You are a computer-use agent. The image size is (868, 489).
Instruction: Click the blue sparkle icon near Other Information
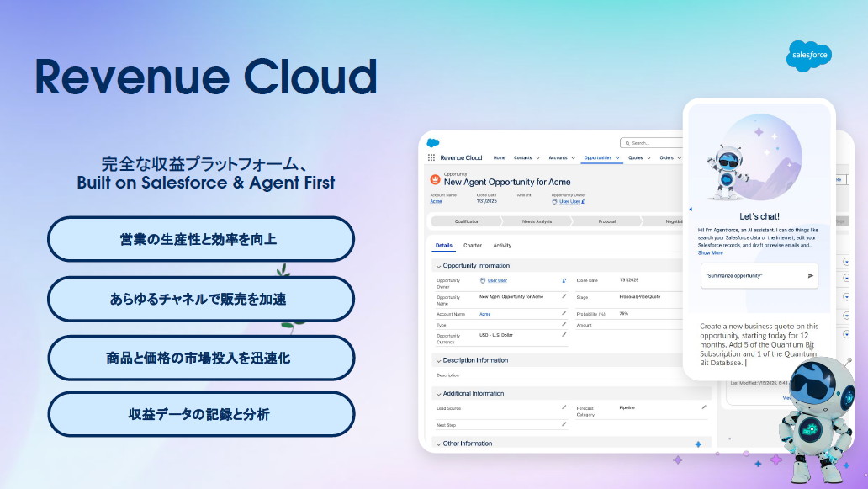click(698, 444)
